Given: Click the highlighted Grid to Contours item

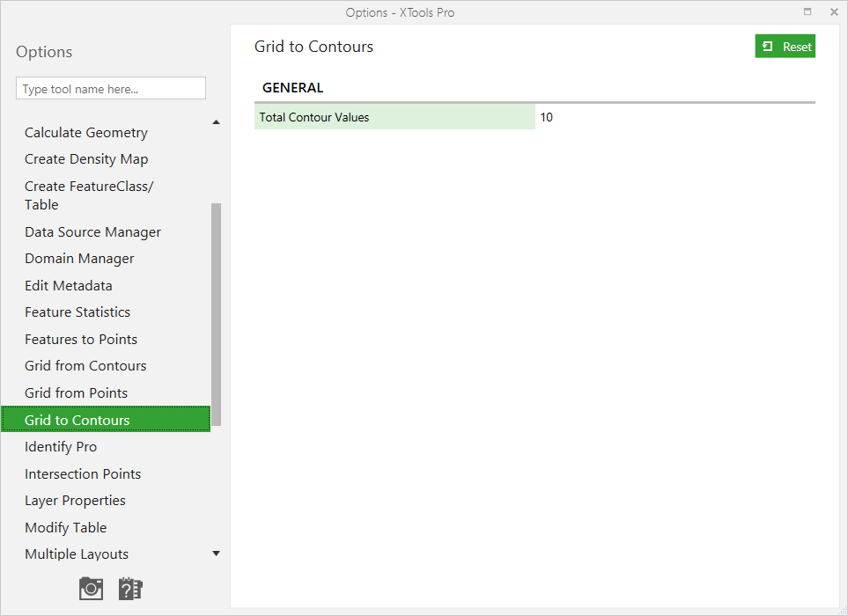Looking at the screenshot, I should coord(106,419).
